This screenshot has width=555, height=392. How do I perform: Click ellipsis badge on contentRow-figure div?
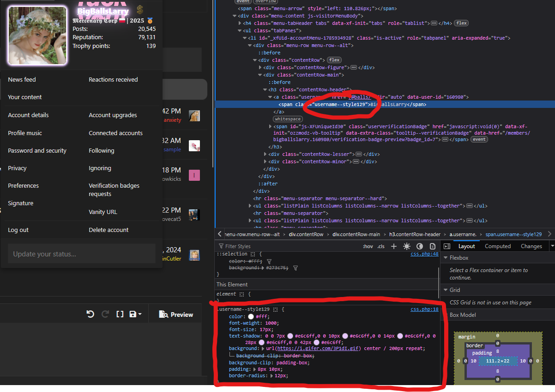(353, 67)
